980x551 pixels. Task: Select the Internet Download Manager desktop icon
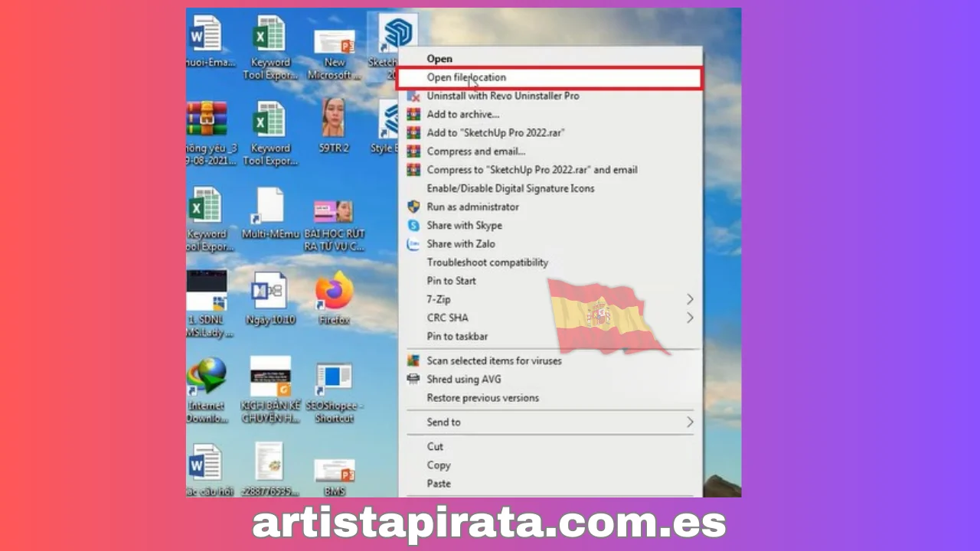(x=207, y=390)
